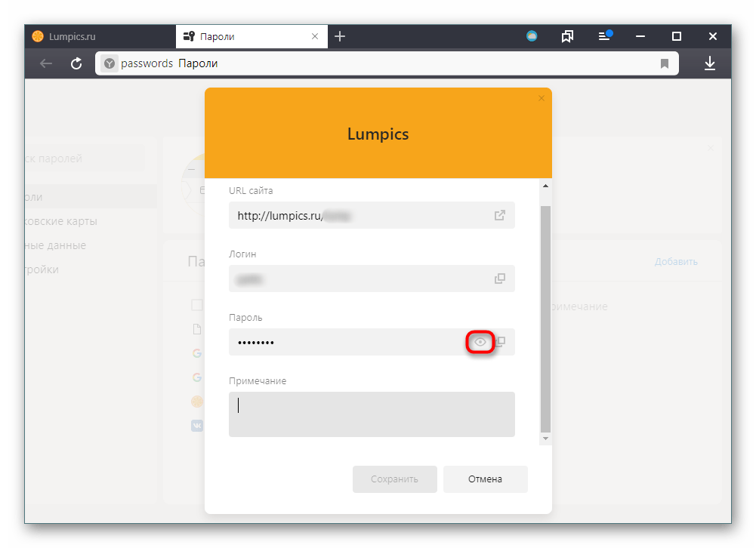Open the site URL in new tab
Viewport: 756px width, 548px height.
(500, 215)
